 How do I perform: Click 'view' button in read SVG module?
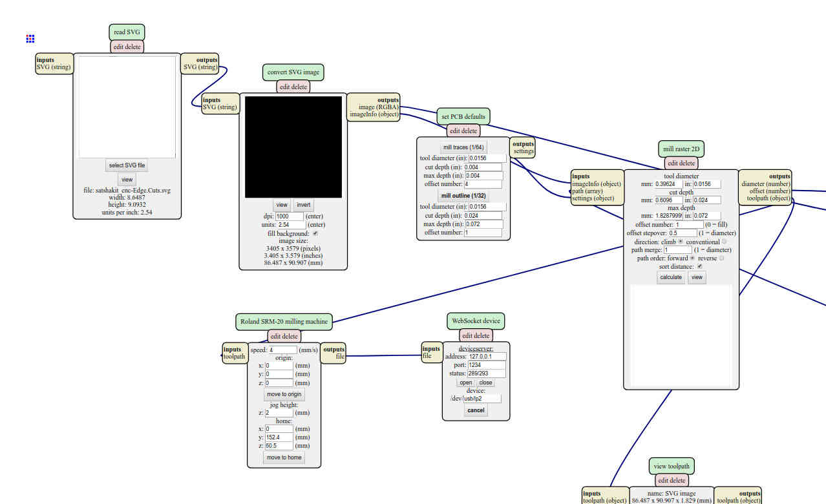(127, 180)
